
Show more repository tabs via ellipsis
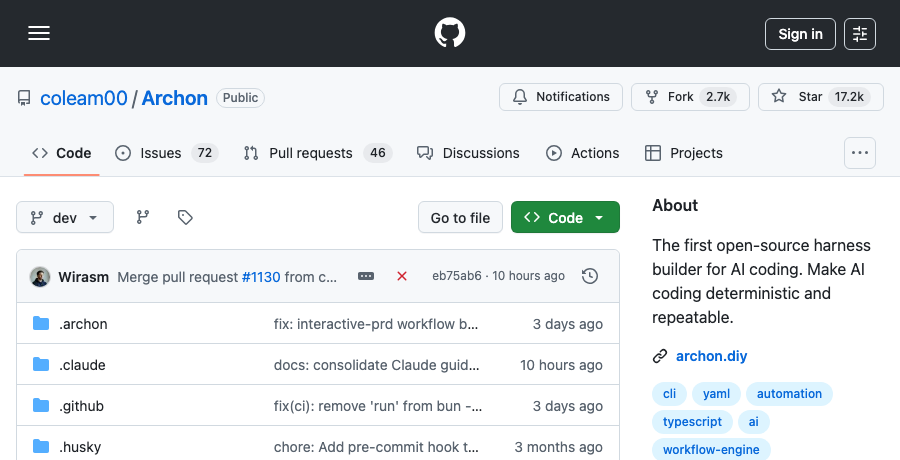pos(860,153)
